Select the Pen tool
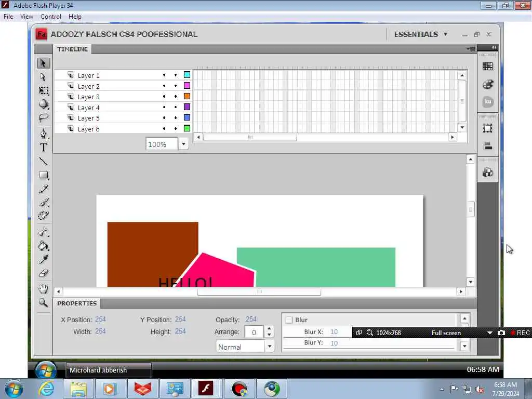 pos(44,134)
